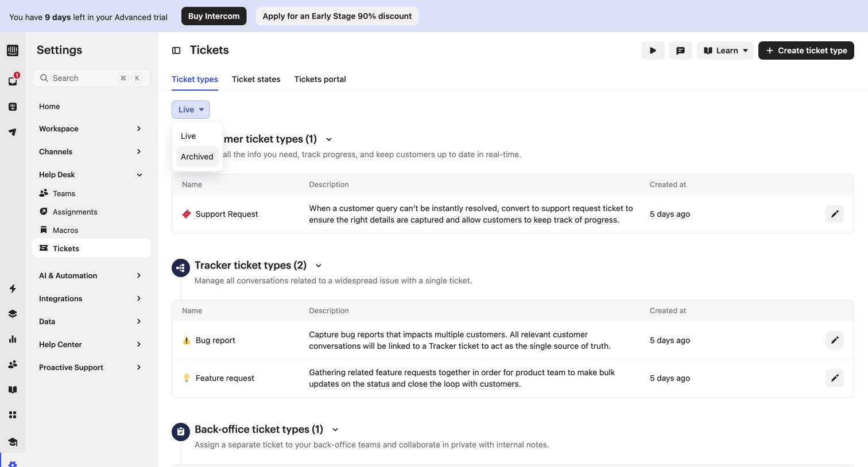Screen dimensions: 868x467
Task: Click '5 days ago' in Support Request row
Action: [x=670, y=214]
